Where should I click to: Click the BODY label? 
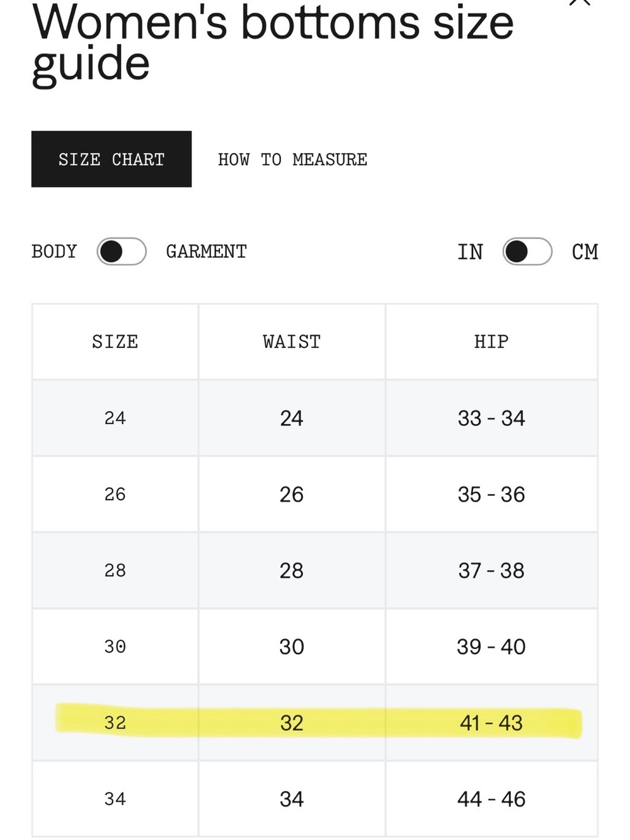pyautogui.click(x=54, y=251)
